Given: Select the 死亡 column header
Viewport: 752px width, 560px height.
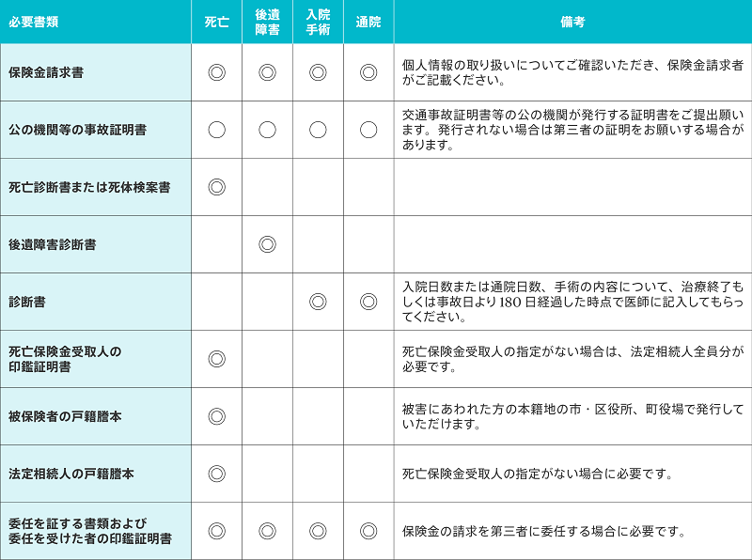Looking at the screenshot, I should pyautogui.click(x=216, y=22).
